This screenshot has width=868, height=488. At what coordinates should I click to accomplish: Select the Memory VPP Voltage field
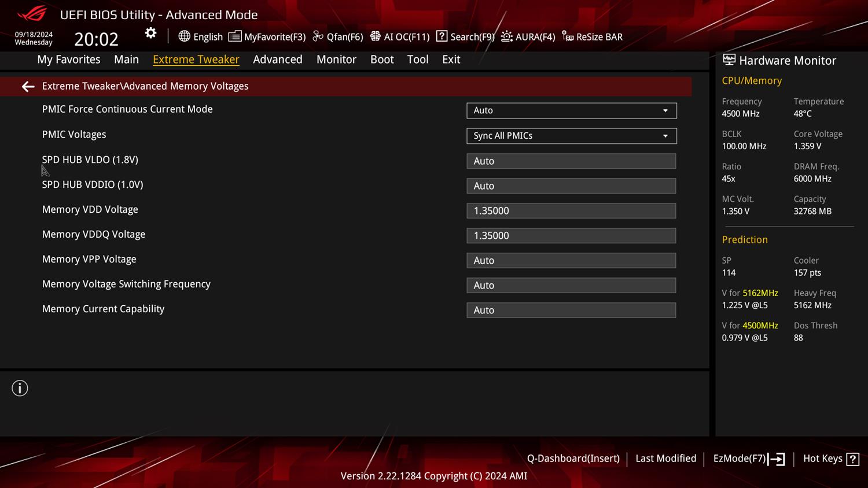click(x=571, y=261)
